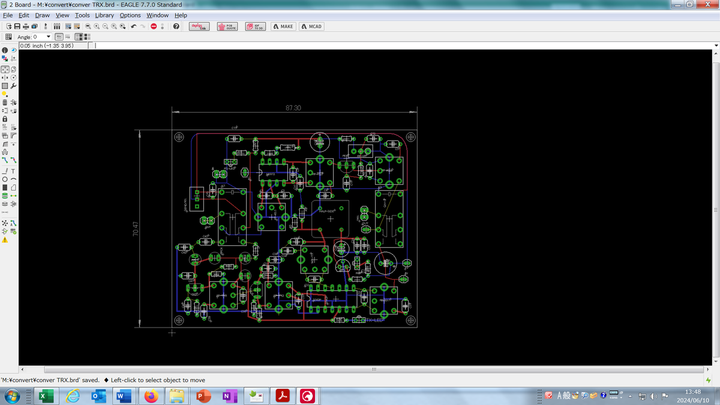Click the DRC errors warning icon
720x405 pixels.
(5, 240)
